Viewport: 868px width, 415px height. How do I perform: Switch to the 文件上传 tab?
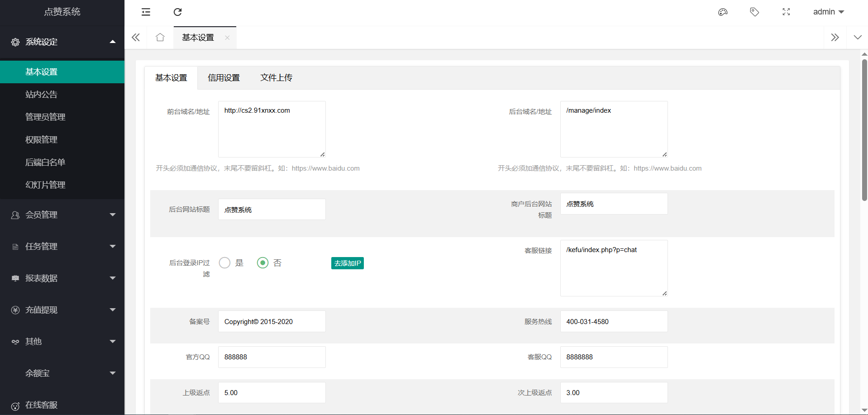276,78
